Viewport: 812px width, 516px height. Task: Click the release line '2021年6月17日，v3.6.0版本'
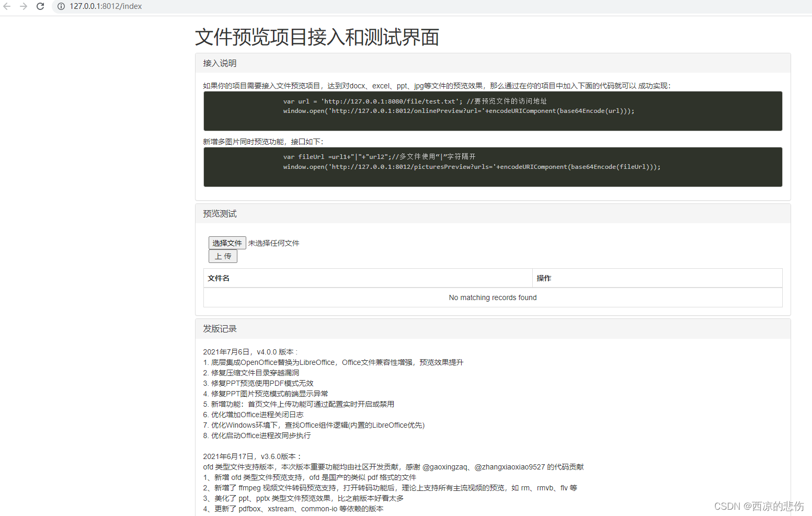click(252, 456)
